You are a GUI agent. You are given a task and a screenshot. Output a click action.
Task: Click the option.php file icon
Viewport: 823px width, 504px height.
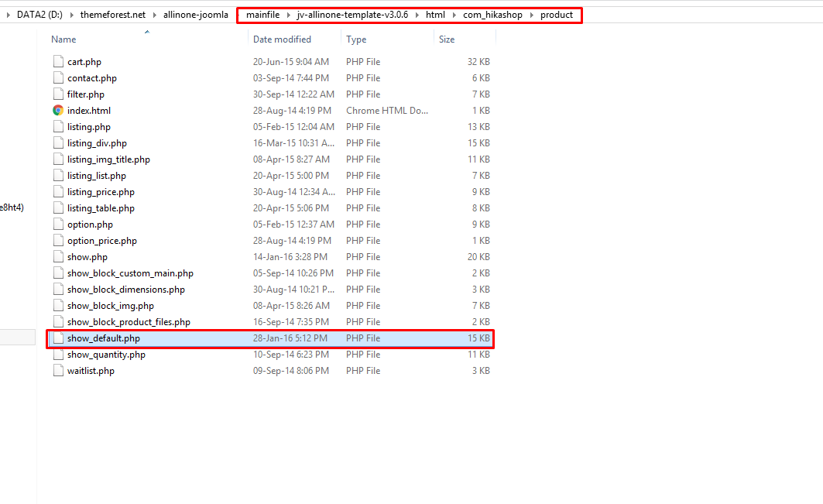pos(58,225)
